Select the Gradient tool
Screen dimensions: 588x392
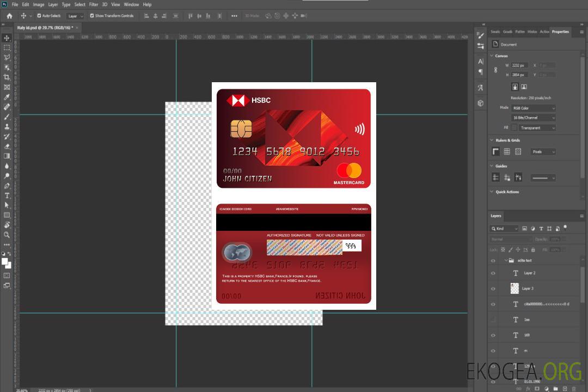point(7,156)
